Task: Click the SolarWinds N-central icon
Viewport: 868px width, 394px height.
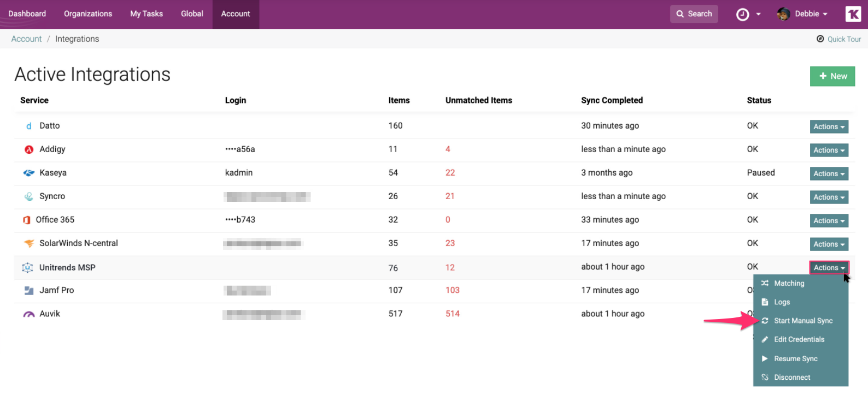Action: click(x=29, y=244)
